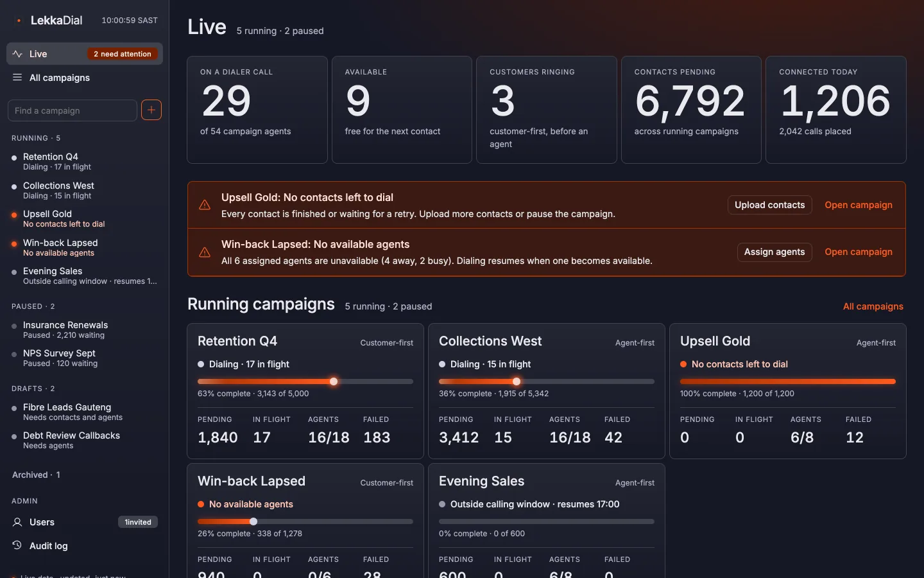Click Retention Q4 pending value 1,840
The height and width of the screenshot is (578, 924).
pyautogui.click(x=218, y=437)
